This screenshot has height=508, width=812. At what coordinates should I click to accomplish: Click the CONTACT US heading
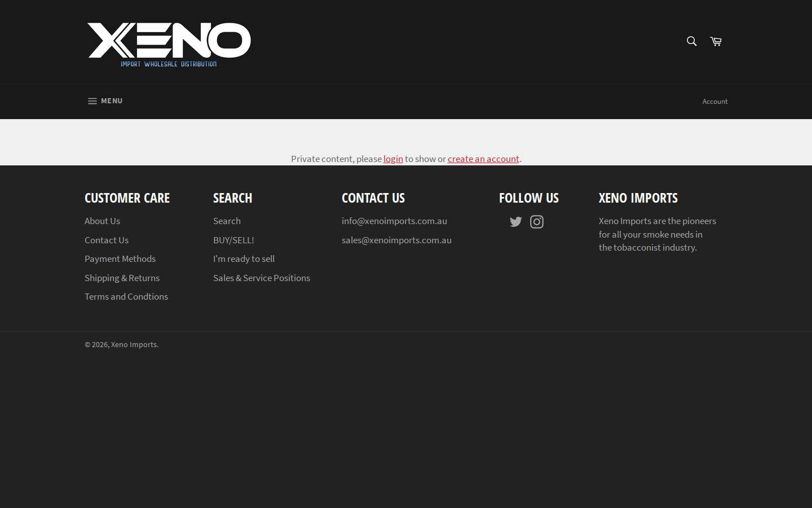click(373, 198)
